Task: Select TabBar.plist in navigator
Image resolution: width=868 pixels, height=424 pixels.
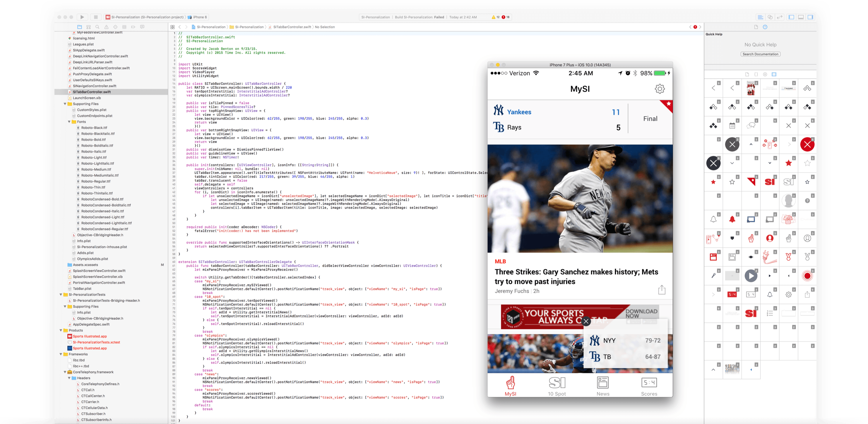Action: [x=82, y=289]
